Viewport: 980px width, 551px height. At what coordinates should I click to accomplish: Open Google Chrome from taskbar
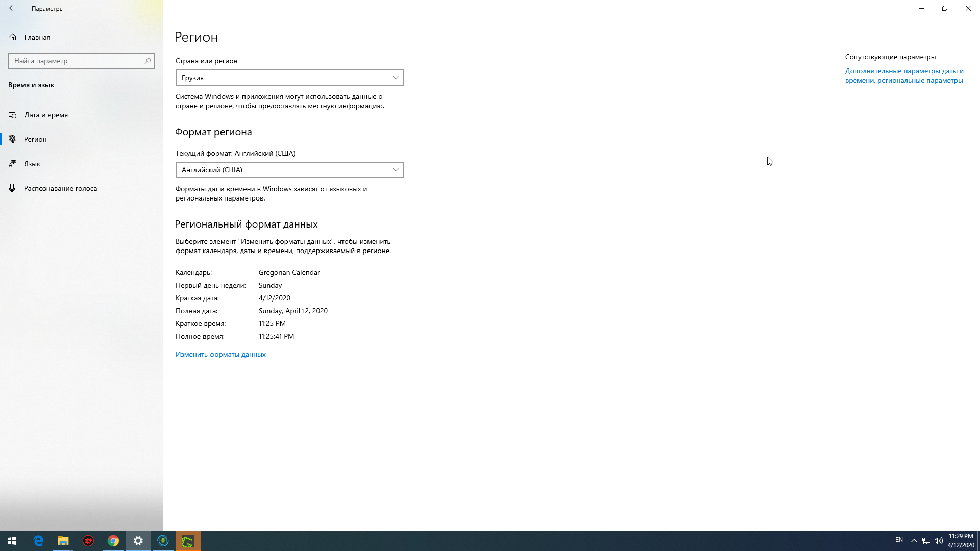pos(113,541)
